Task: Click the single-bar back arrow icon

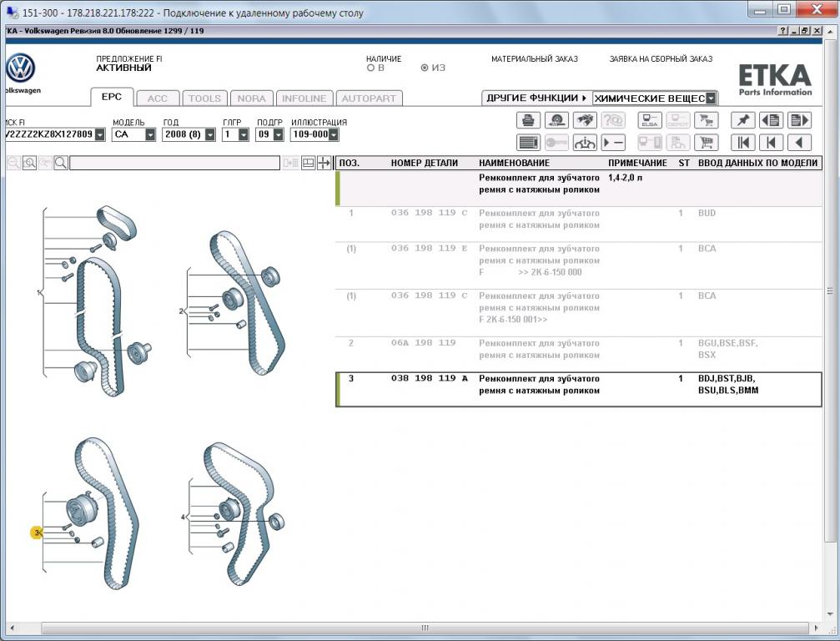Action: (772, 143)
